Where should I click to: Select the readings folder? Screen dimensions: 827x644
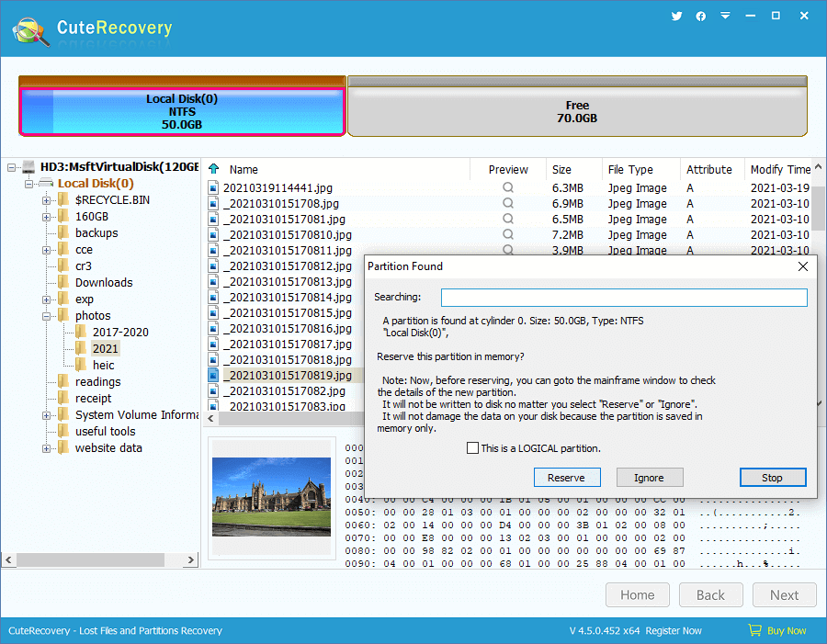[x=97, y=381]
